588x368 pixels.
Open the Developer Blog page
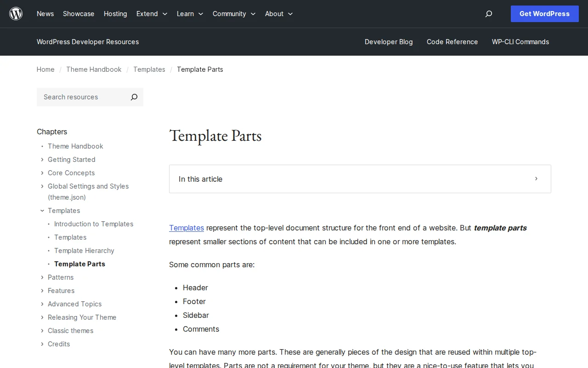click(x=389, y=42)
